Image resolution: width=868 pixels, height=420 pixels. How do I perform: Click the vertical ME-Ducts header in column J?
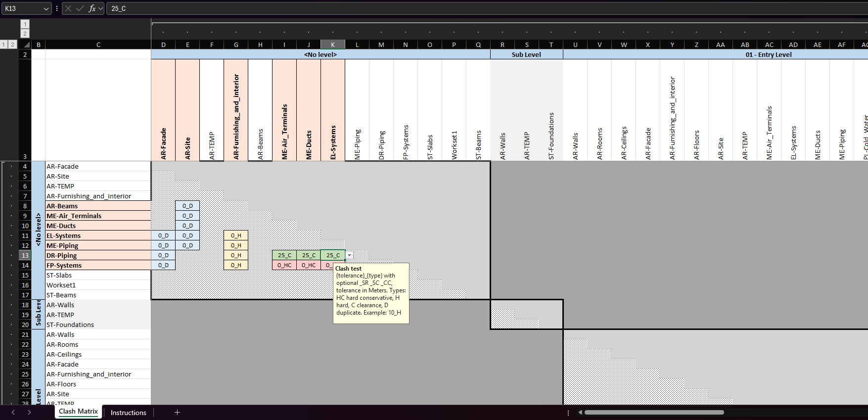point(309,110)
